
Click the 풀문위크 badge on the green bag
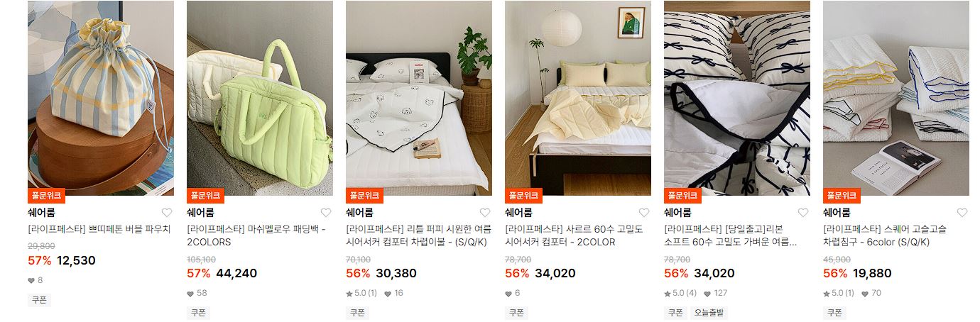pyautogui.click(x=205, y=196)
